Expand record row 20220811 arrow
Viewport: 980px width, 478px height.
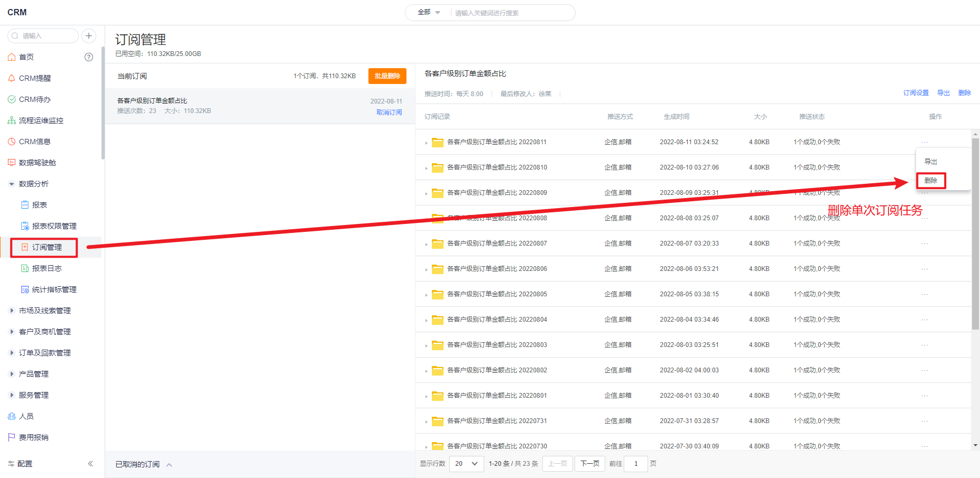click(426, 143)
